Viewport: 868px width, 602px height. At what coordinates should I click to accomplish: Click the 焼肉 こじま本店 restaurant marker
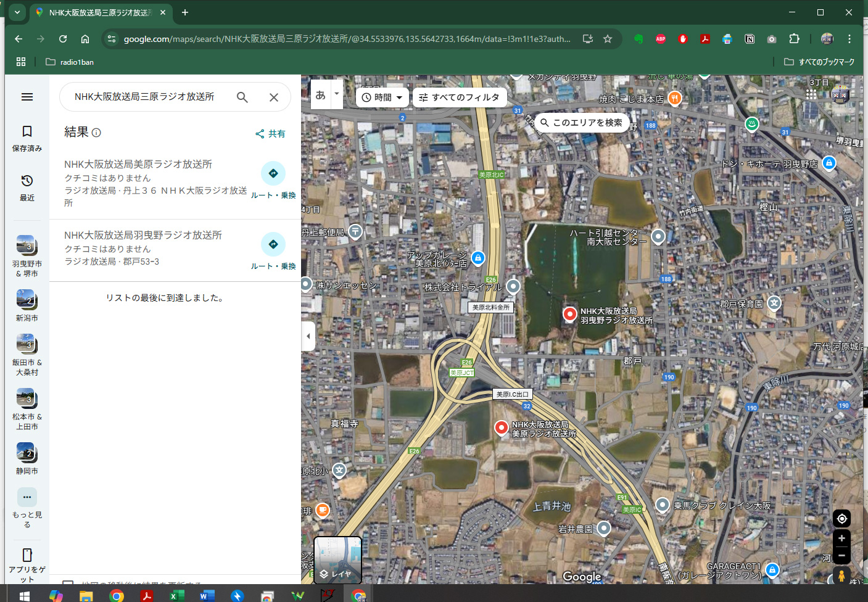(x=675, y=98)
